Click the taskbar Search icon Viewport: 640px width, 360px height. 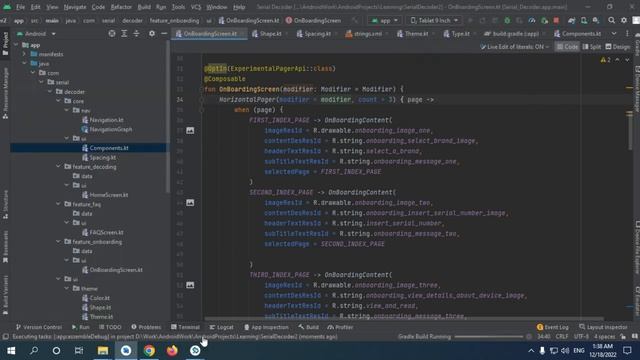34,351
